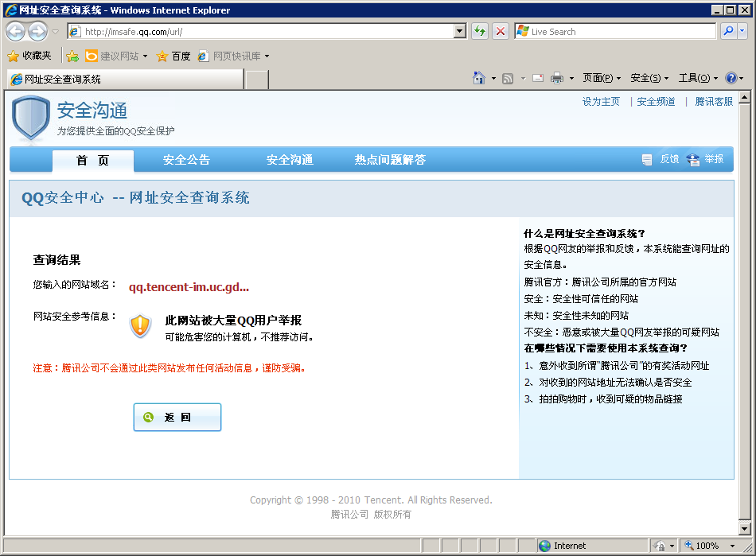756x556 pixels.
Task: Click the 返 回 return button
Action: (177, 418)
